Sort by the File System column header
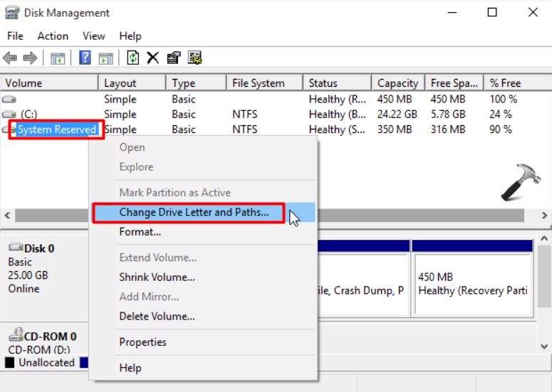Viewport: 552px width, 392px height. coord(265,83)
